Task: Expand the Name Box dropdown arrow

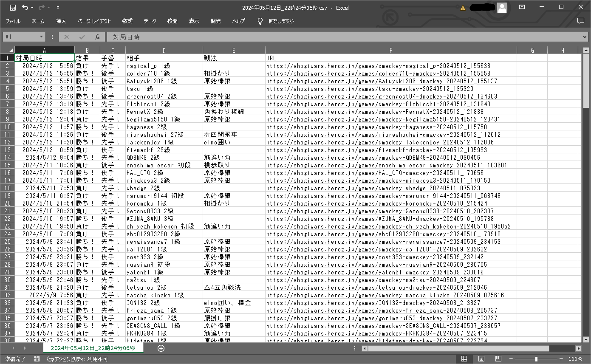Action: (x=42, y=37)
